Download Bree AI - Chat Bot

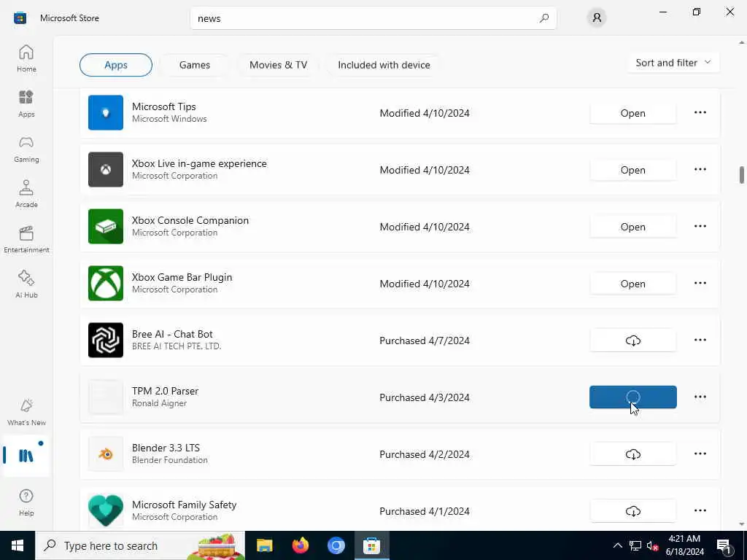coord(632,341)
